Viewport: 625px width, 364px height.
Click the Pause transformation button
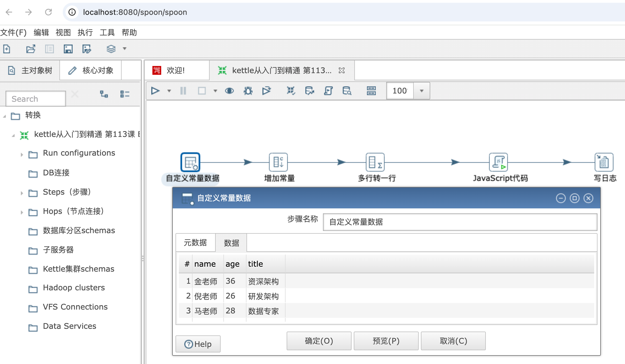pos(183,90)
